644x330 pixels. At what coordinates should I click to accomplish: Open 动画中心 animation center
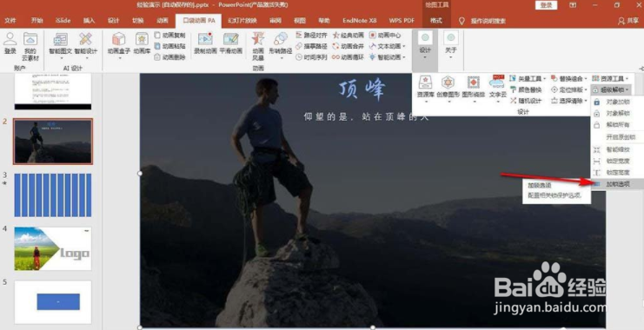385,36
